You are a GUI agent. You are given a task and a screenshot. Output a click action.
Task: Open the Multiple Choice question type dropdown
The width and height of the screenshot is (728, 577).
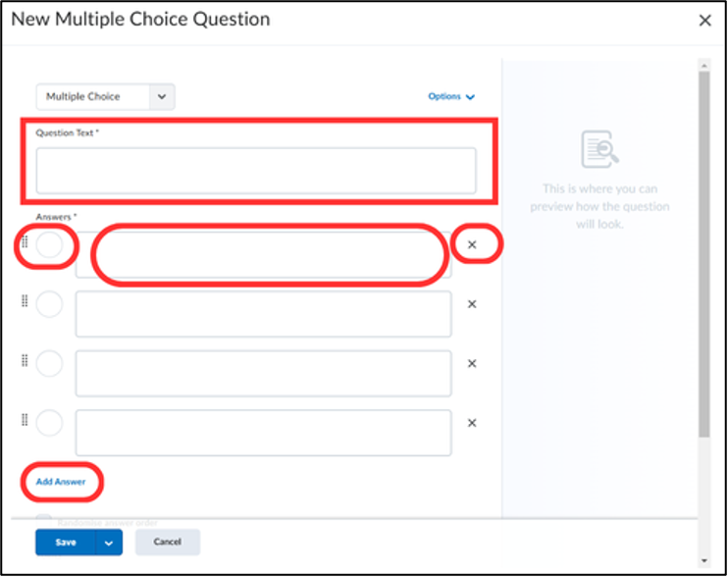tap(105, 96)
